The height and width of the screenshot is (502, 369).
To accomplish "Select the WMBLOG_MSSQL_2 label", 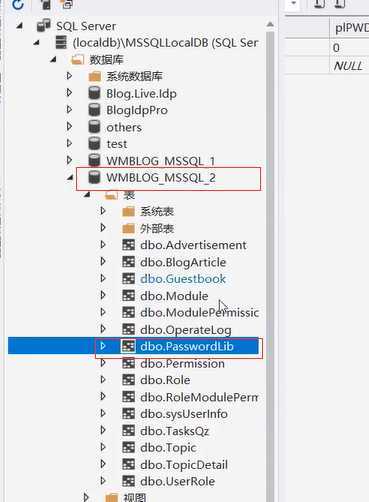I will (x=161, y=178).
